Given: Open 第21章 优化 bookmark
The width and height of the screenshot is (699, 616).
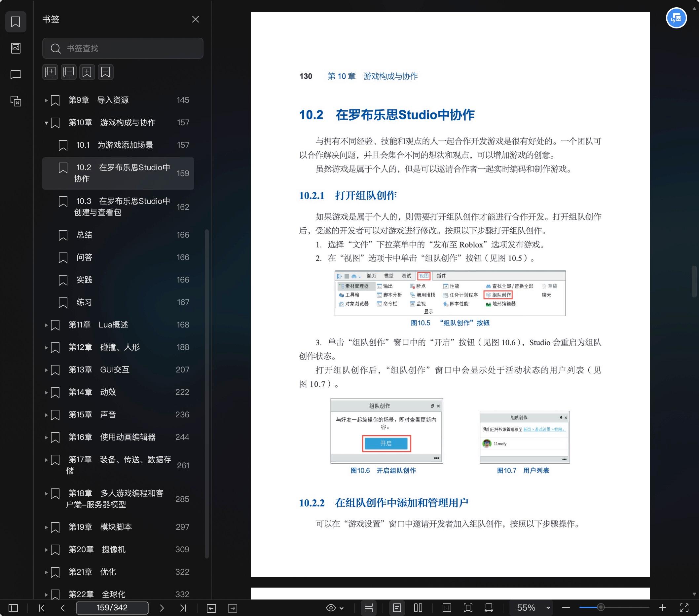Looking at the screenshot, I should click(118, 572).
